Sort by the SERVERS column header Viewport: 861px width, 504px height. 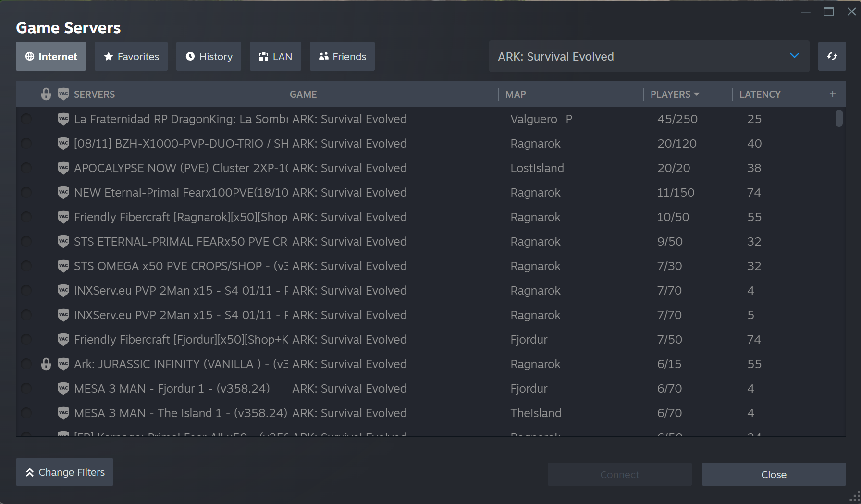[94, 94]
